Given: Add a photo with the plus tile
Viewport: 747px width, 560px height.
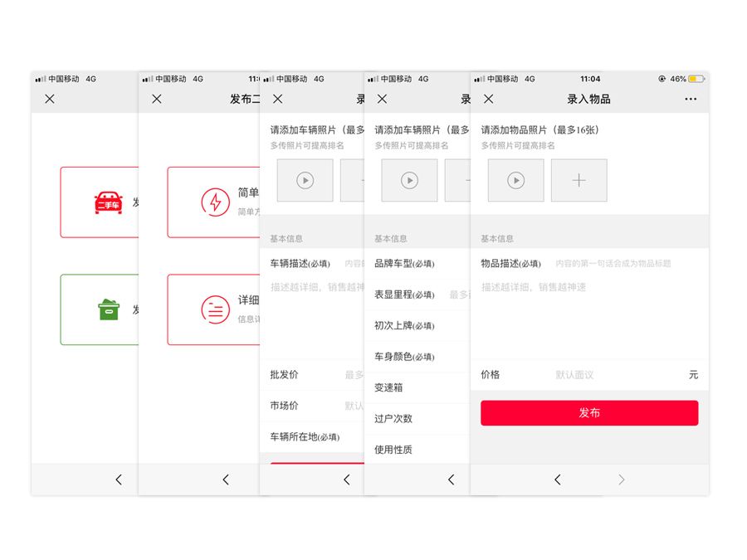Looking at the screenshot, I should [x=579, y=180].
